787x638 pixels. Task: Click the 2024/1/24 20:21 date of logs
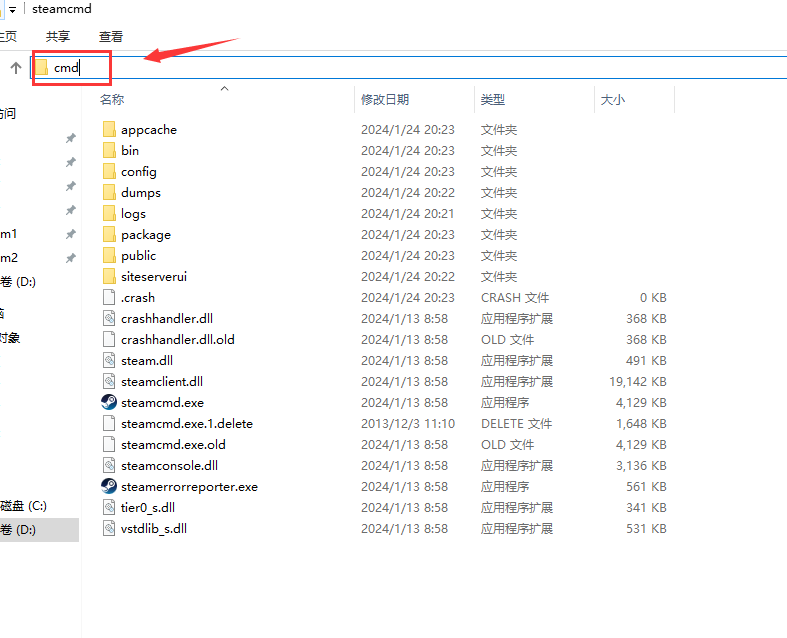point(408,213)
